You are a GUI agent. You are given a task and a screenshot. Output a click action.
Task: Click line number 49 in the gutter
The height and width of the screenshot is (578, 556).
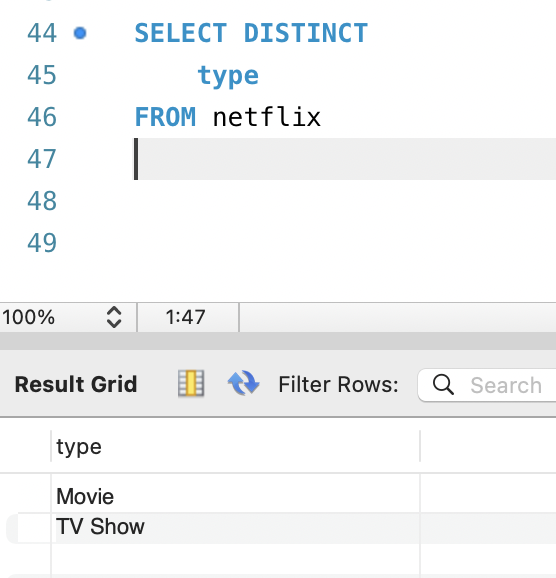pyautogui.click(x=42, y=243)
